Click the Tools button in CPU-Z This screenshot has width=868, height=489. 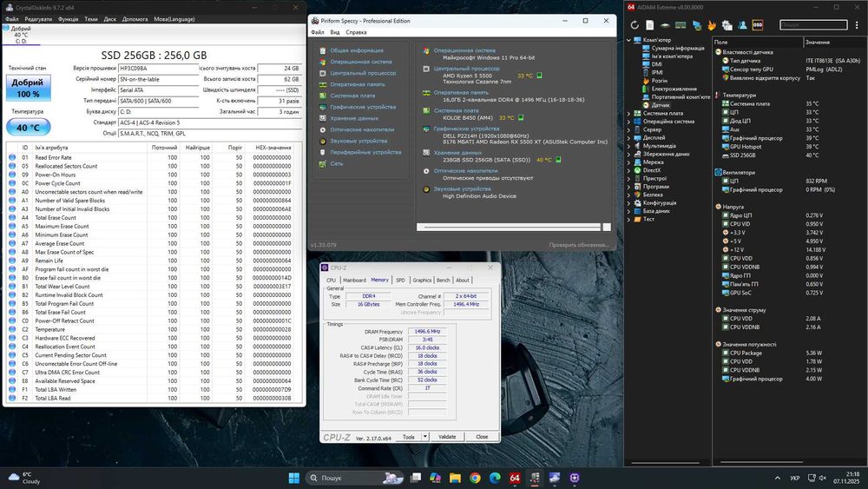click(409, 437)
